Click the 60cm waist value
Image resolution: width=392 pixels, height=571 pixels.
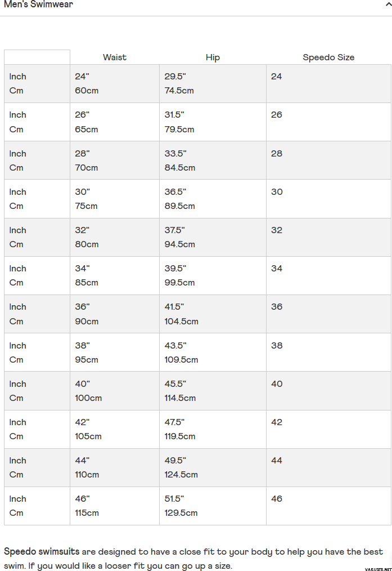click(x=87, y=91)
